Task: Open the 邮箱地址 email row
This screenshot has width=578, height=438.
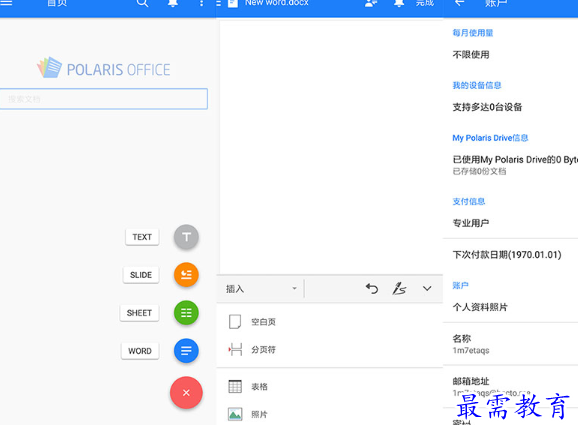Action: pyautogui.click(x=511, y=386)
